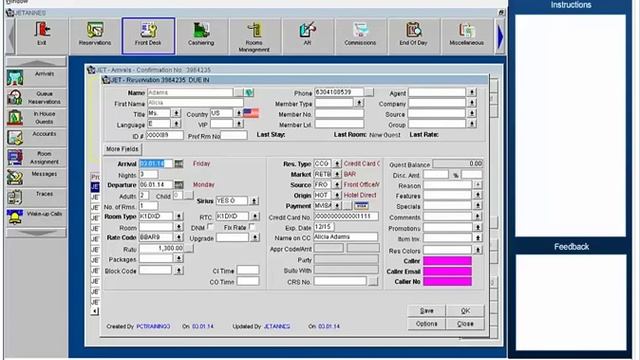Open the Agent dropdown
Viewport: 640px width, 360px height.
click(x=472, y=92)
